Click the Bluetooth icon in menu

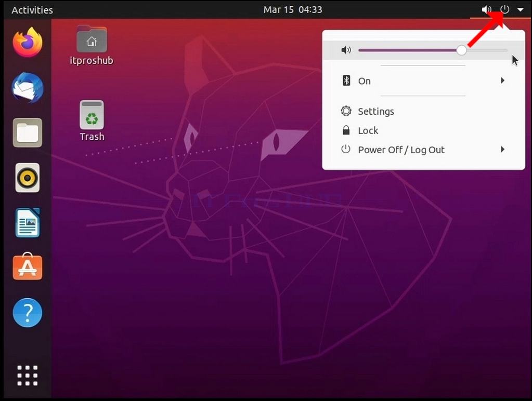coord(346,81)
